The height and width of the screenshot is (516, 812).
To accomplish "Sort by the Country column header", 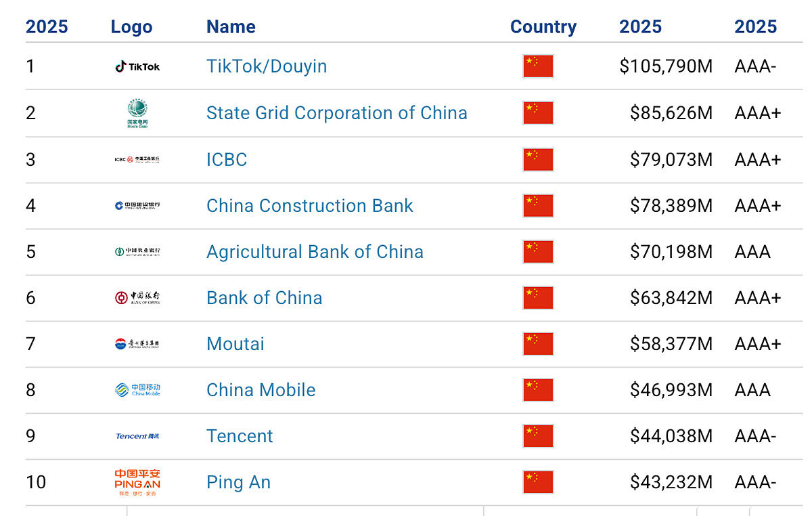I will pos(543,27).
